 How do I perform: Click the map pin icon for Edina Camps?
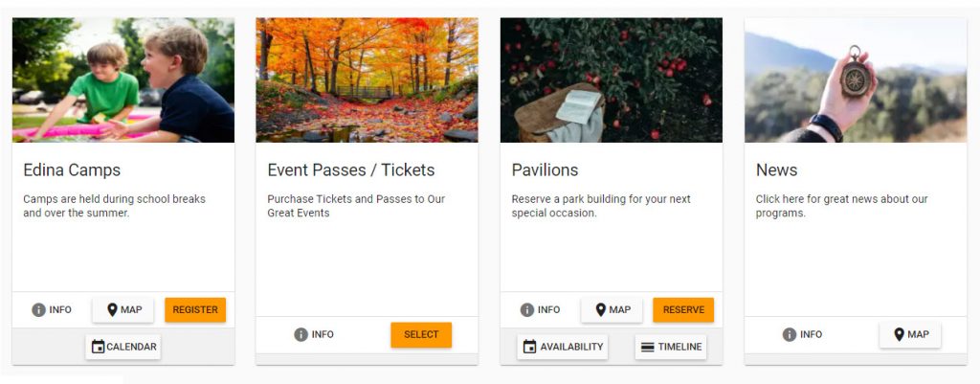[x=112, y=310]
